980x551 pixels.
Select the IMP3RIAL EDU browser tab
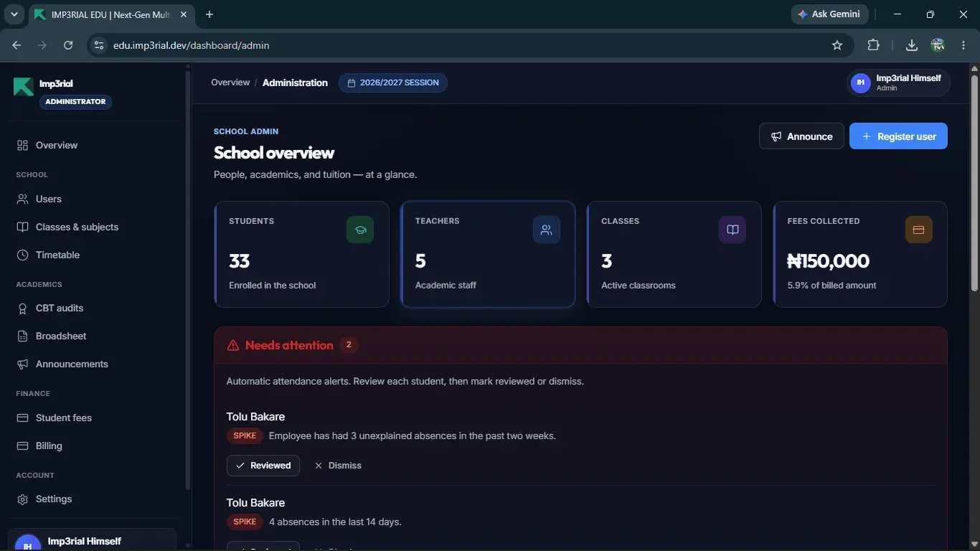point(110,14)
